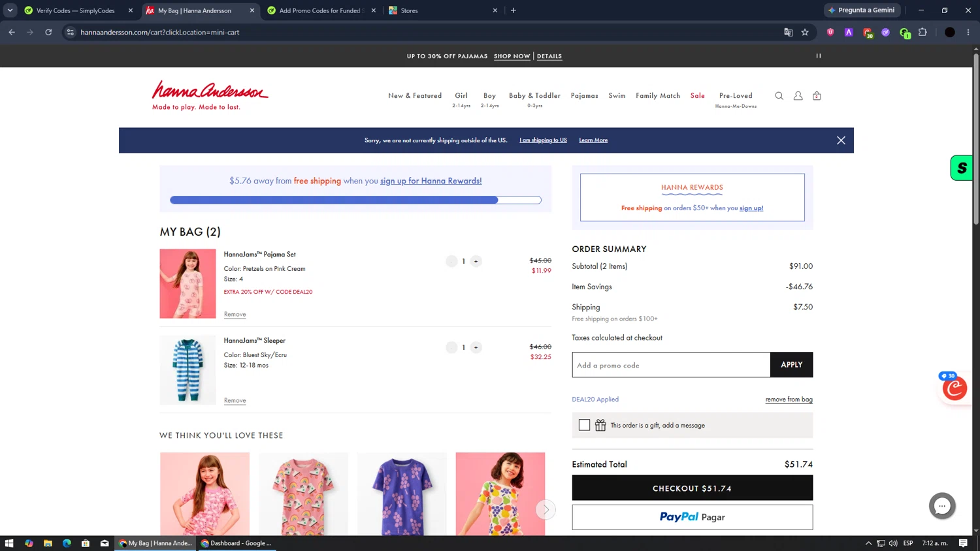Apply the promo code

point(791,365)
